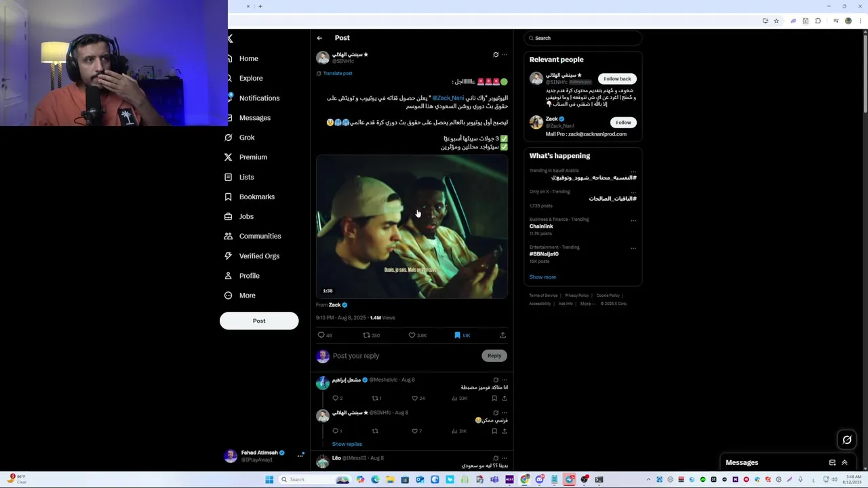Click Grok icon on Lēo reply
This screenshot has height=488, width=868.
pyautogui.click(x=496, y=458)
